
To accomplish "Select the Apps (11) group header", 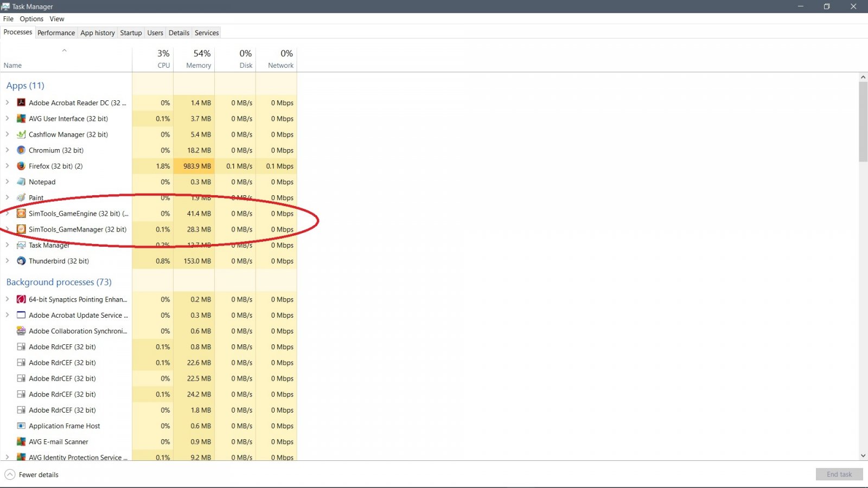I will [25, 86].
